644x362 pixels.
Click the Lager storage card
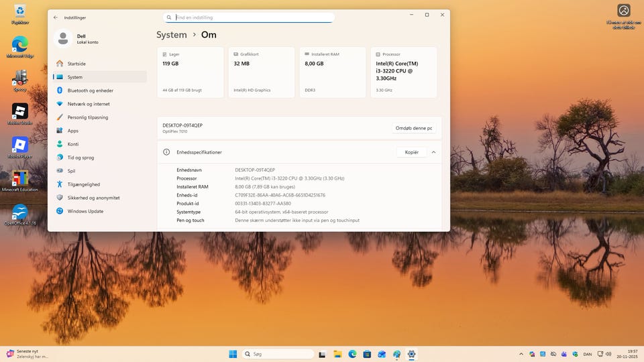[x=191, y=72]
